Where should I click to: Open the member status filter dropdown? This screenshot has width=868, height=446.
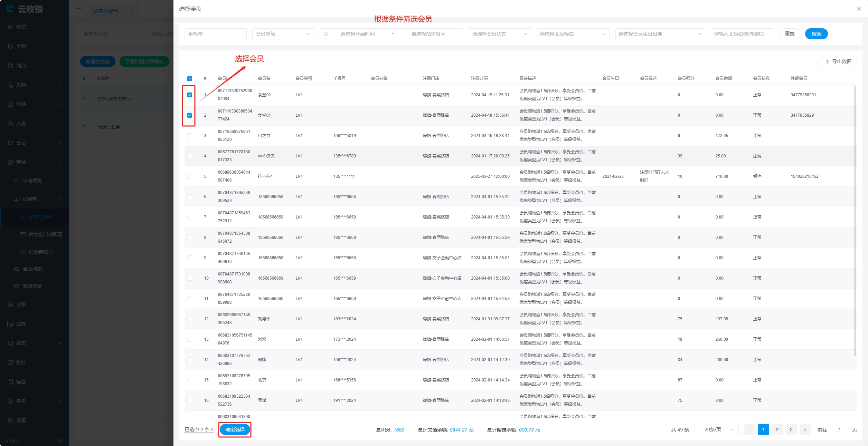pyautogui.click(x=499, y=34)
